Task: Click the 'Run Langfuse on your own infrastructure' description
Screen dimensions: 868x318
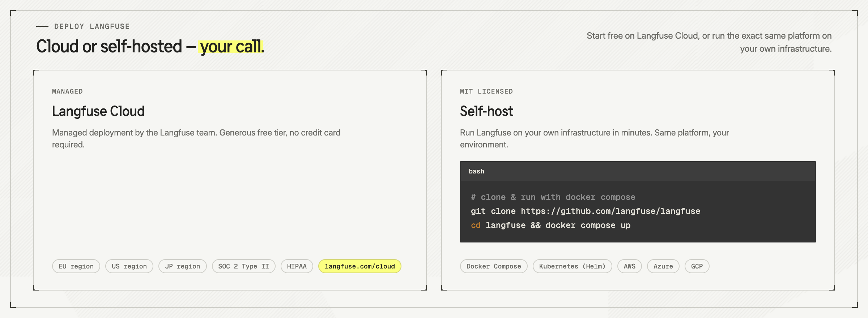Action: coord(595,138)
